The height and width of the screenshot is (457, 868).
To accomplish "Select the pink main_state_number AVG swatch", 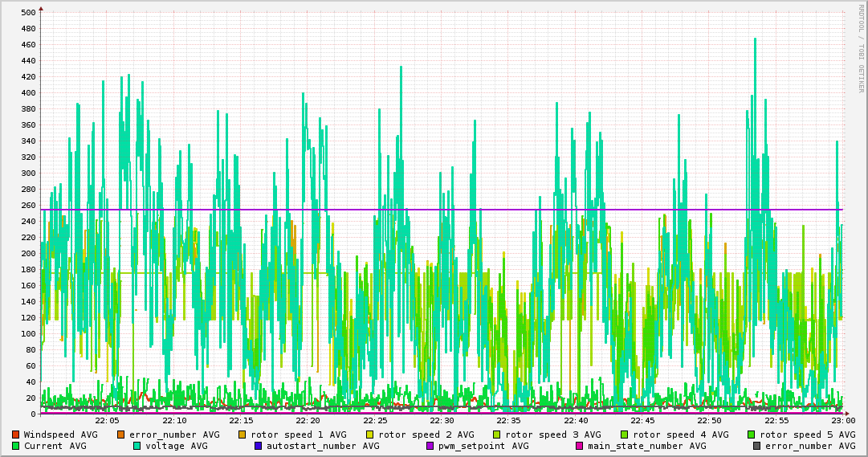I will coord(580,446).
